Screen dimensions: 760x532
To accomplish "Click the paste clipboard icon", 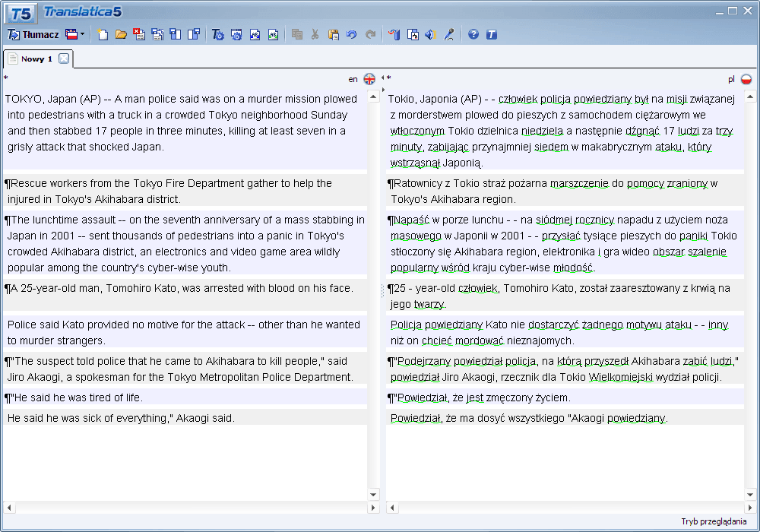I will (x=334, y=35).
